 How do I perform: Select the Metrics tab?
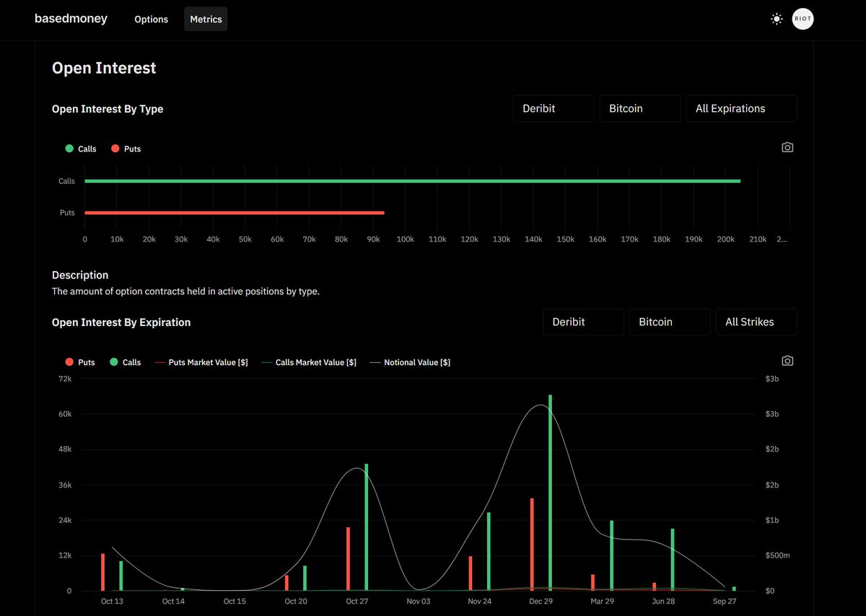[205, 19]
